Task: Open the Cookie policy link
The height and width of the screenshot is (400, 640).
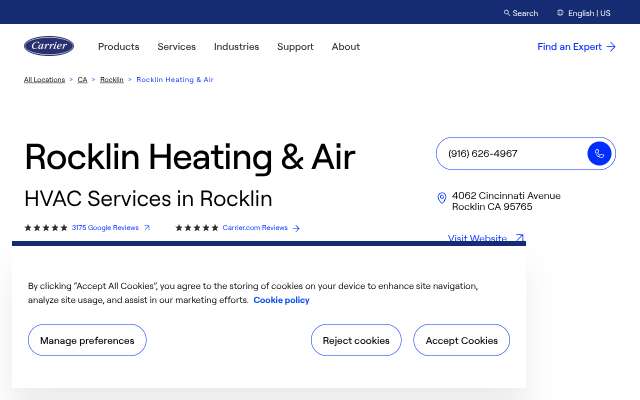Action: click(281, 300)
